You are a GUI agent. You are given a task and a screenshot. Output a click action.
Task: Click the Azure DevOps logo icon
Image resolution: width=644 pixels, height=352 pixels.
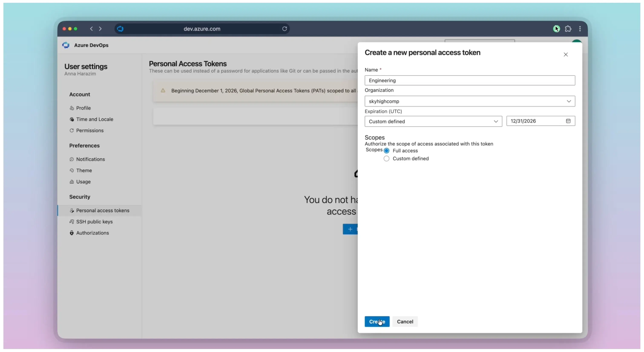coord(66,45)
